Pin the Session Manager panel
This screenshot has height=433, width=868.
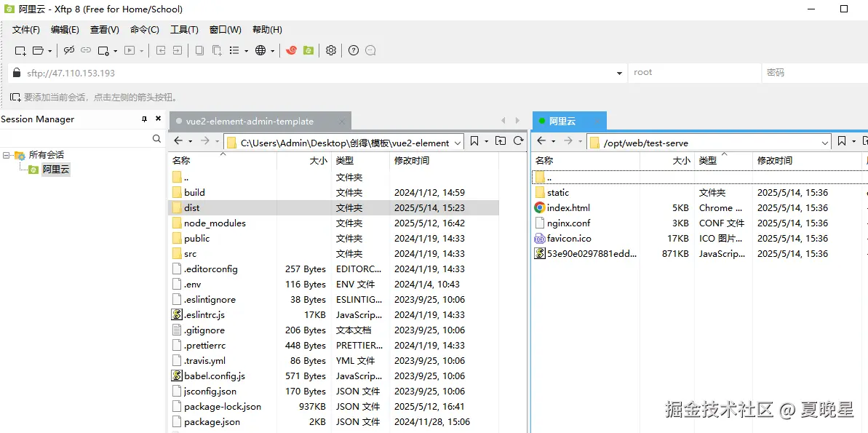tap(145, 119)
